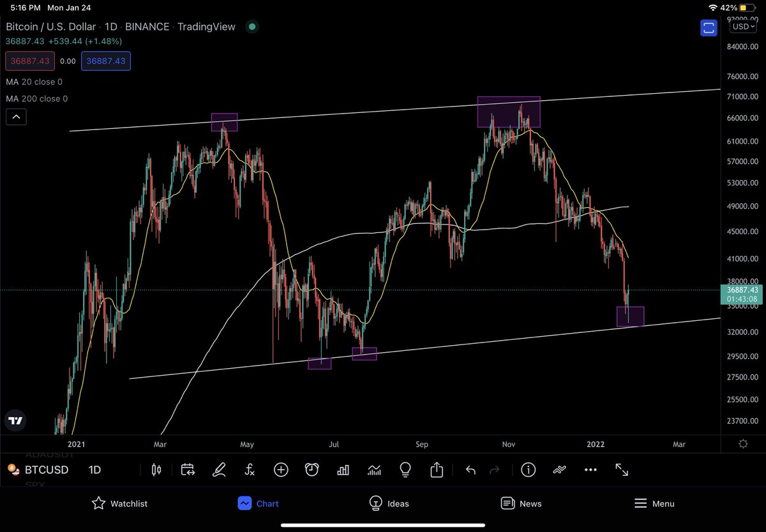The image size is (766, 532).
Task: Share the chart with share icon
Action: point(437,469)
